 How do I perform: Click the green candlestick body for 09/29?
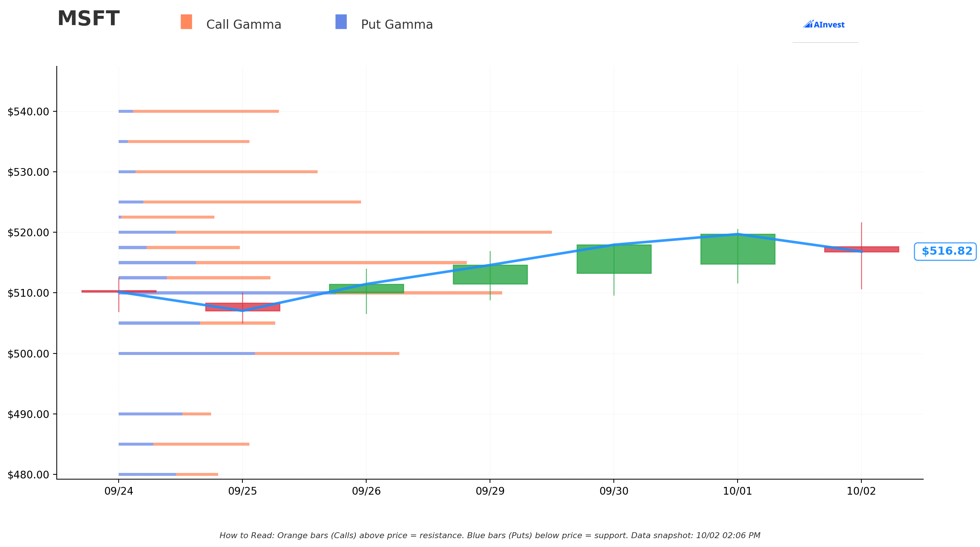tap(490, 275)
